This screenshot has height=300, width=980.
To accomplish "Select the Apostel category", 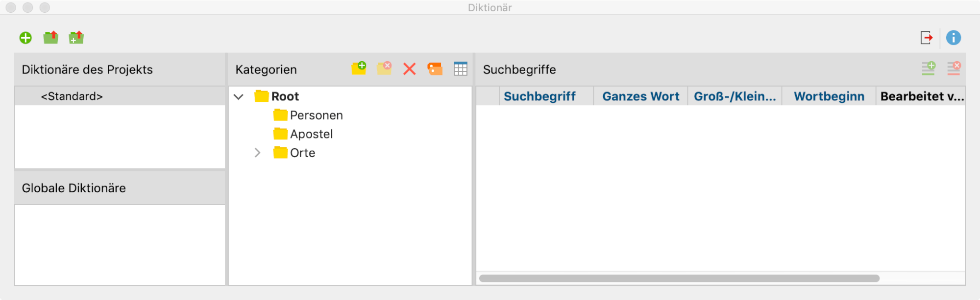I will (303, 134).
